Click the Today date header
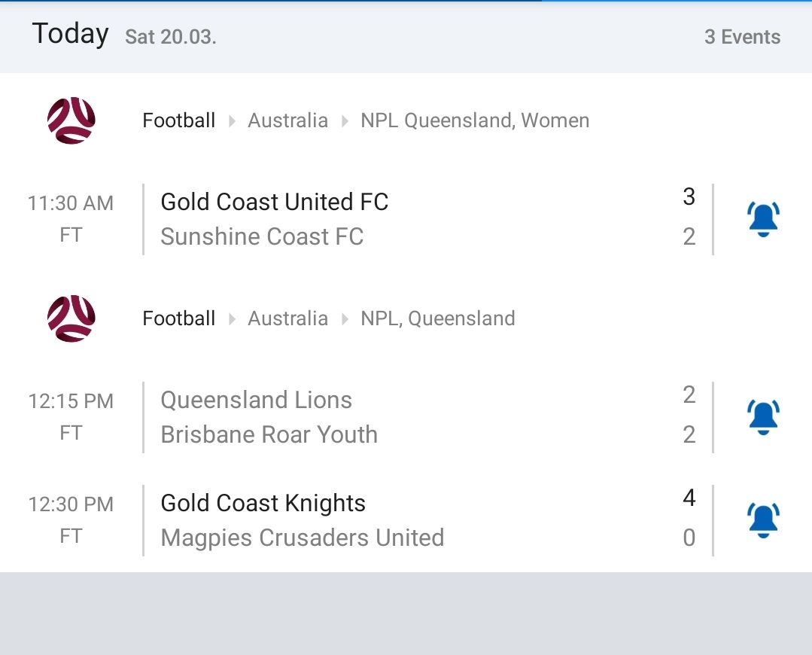 [71, 35]
